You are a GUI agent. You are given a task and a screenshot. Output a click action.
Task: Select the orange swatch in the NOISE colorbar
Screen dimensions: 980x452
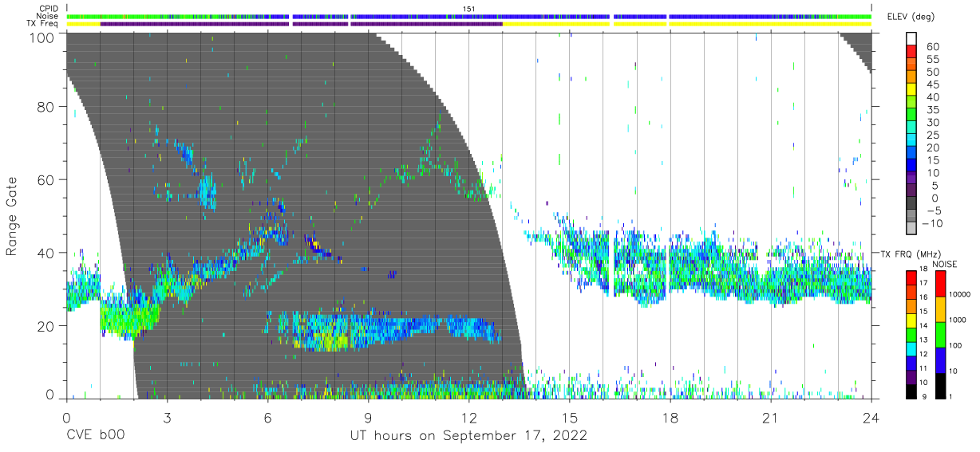coord(941,309)
